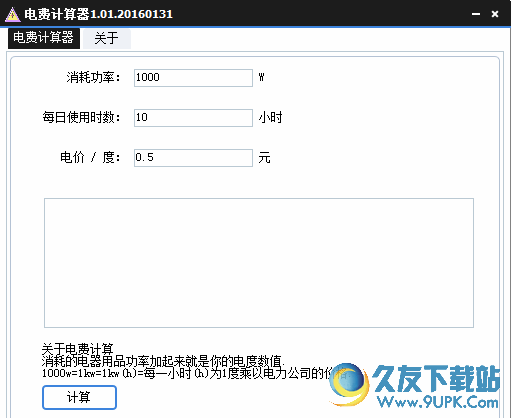Switch to the 电费计算器 tab
The height and width of the screenshot is (418, 512).
(x=44, y=38)
